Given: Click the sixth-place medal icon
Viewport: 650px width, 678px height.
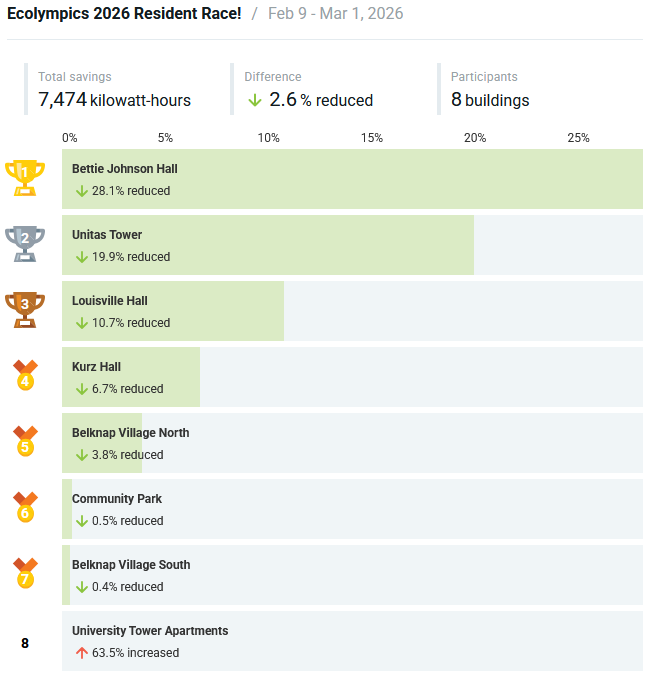Looking at the screenshot, I should click(x=25, y=507).
